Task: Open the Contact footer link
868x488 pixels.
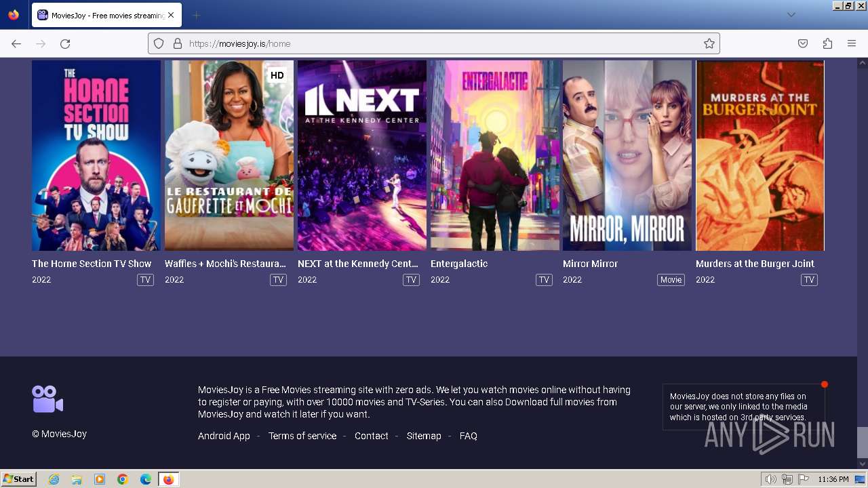Action: click(x=372, y=436)
